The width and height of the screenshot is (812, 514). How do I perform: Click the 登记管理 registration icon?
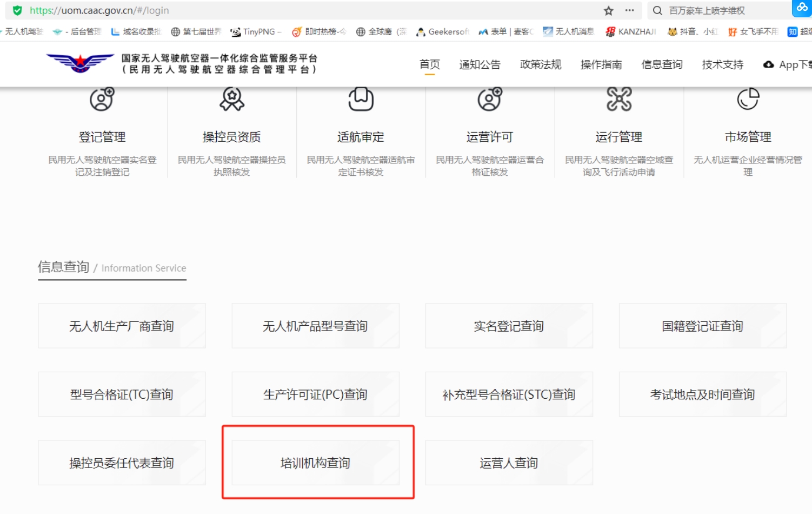[x=102, y=100]
